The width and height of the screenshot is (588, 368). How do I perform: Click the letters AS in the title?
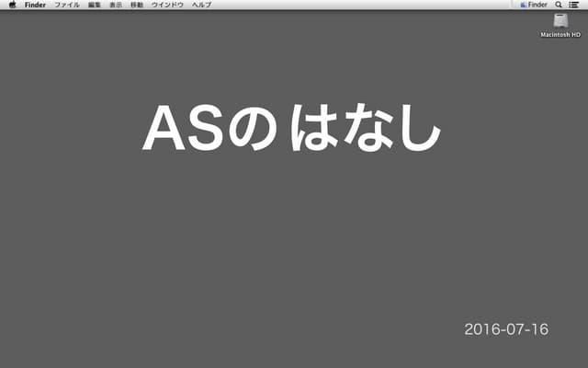coord(183,129)
